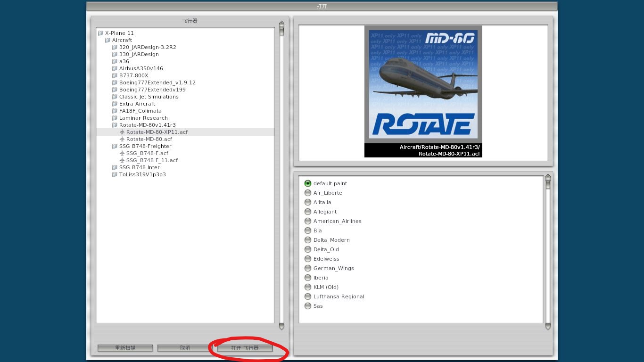
Task: Select the Sas livery
Action: 308,306
